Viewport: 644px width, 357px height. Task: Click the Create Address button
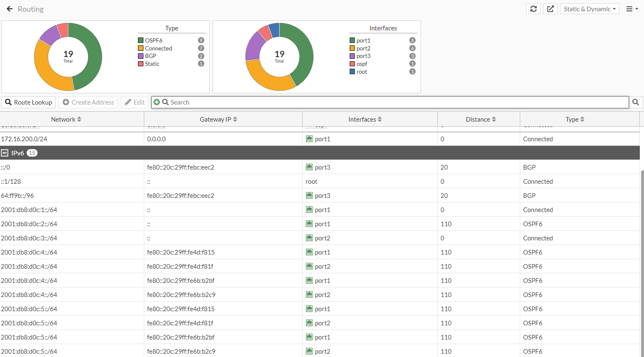point(88,102)
